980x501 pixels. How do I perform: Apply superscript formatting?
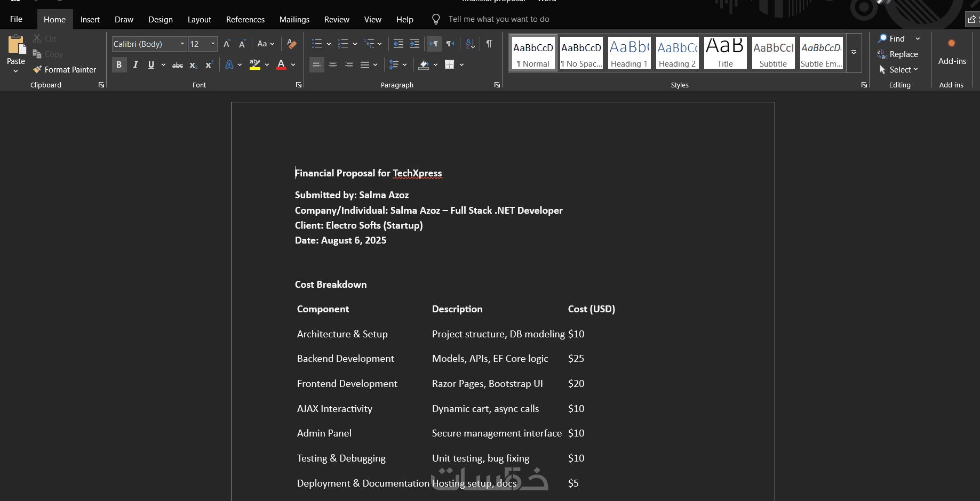[209, 65]
